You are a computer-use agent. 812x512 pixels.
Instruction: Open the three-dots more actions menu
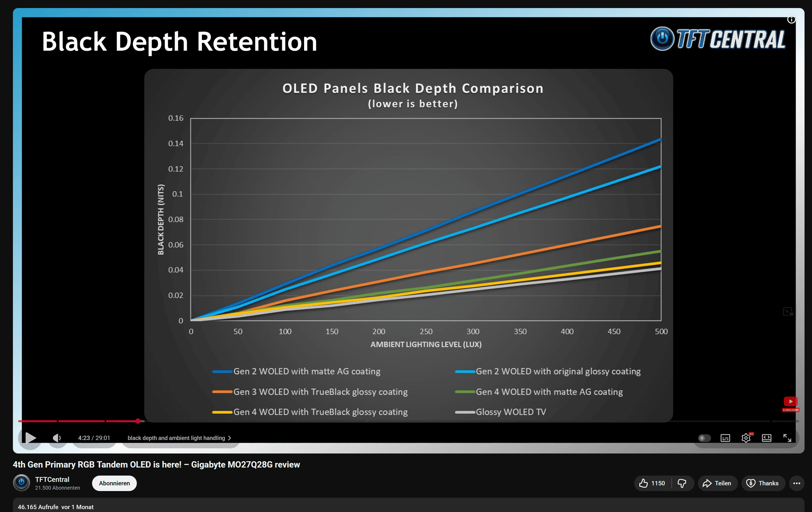pos(797,483)
